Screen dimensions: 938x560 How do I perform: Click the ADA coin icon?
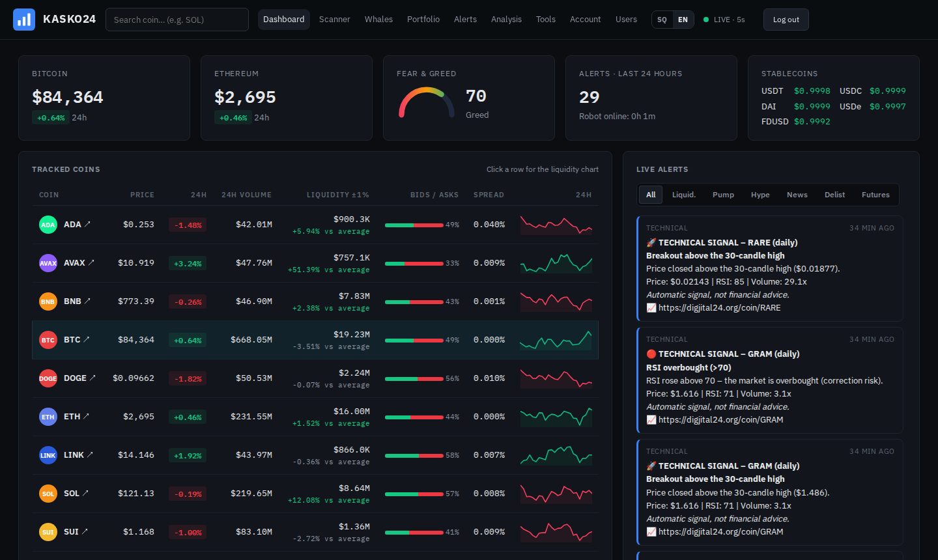48,225
